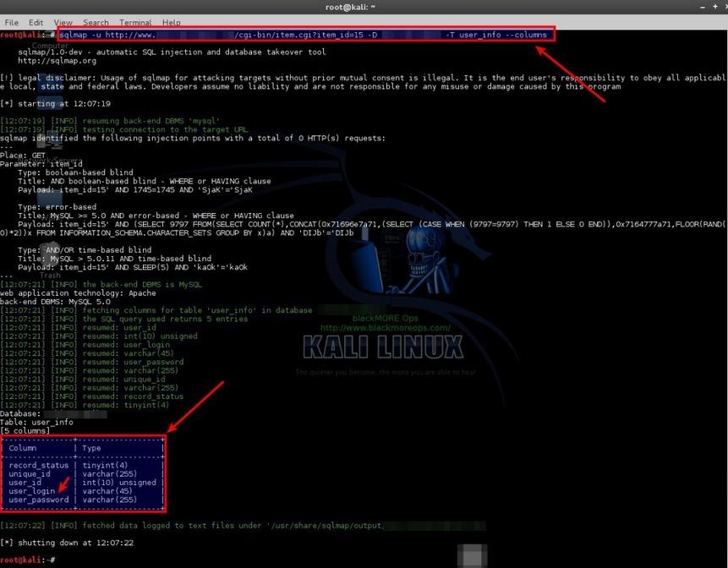Click 'the back-end DBMS is MySQL' log line
This screenshot has height=568, width=728.
click(x=101, y=285)
